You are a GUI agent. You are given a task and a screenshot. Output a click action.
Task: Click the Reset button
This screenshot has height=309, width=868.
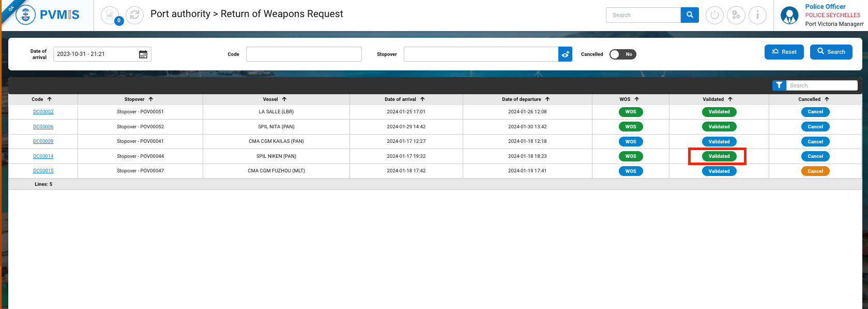(x=784, y=52)
